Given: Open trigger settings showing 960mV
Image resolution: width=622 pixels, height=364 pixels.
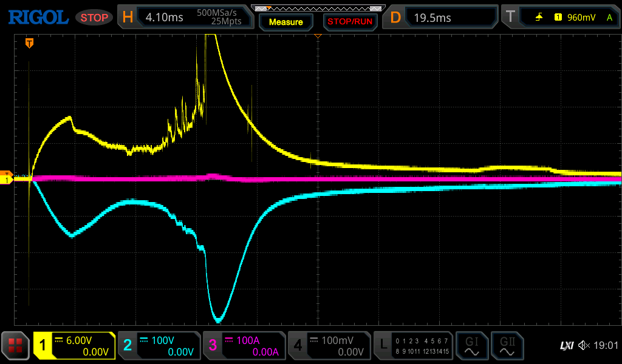Looking at the screenshot, I should [560, 18].
